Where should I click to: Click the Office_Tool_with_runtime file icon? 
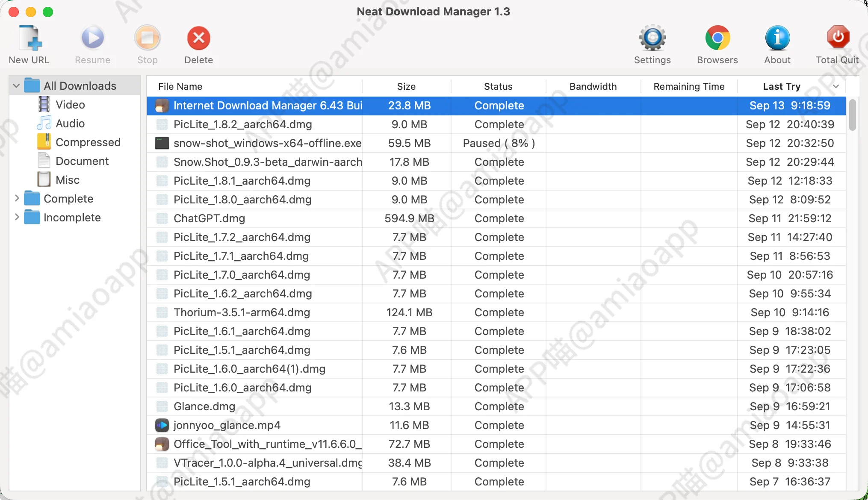tap(162, 444)
